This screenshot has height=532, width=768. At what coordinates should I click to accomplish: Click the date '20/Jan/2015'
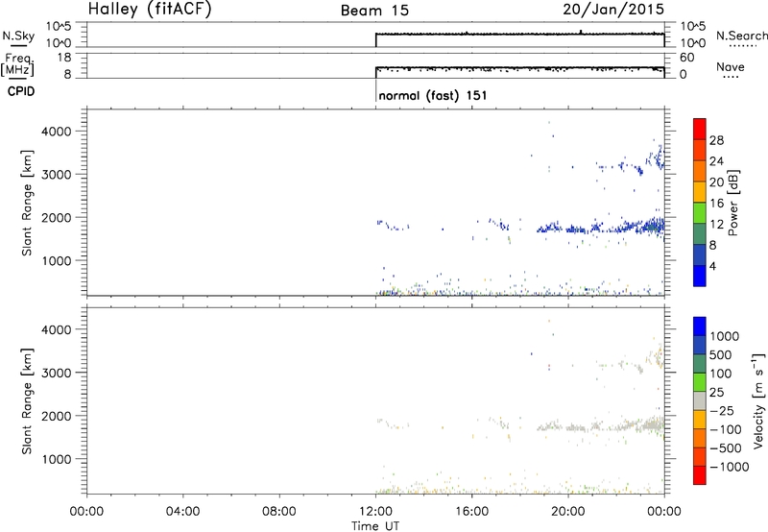click(x=613, y=10)
